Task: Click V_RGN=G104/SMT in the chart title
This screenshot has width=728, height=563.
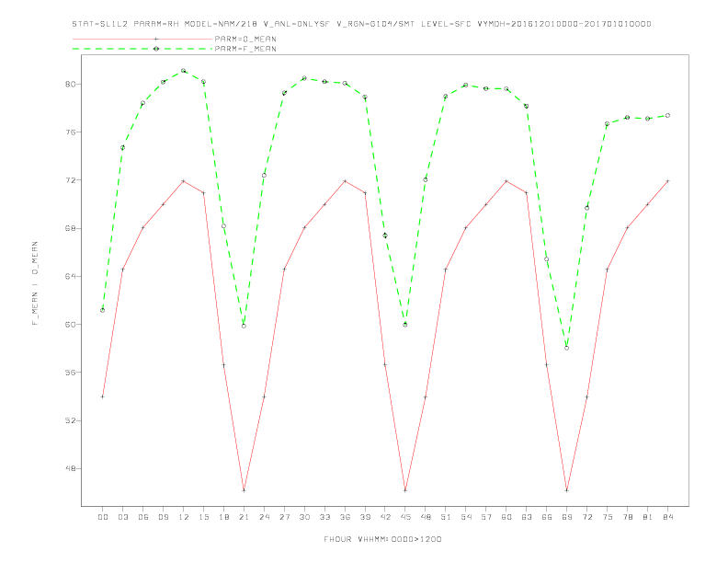Action: coord(376,24)
